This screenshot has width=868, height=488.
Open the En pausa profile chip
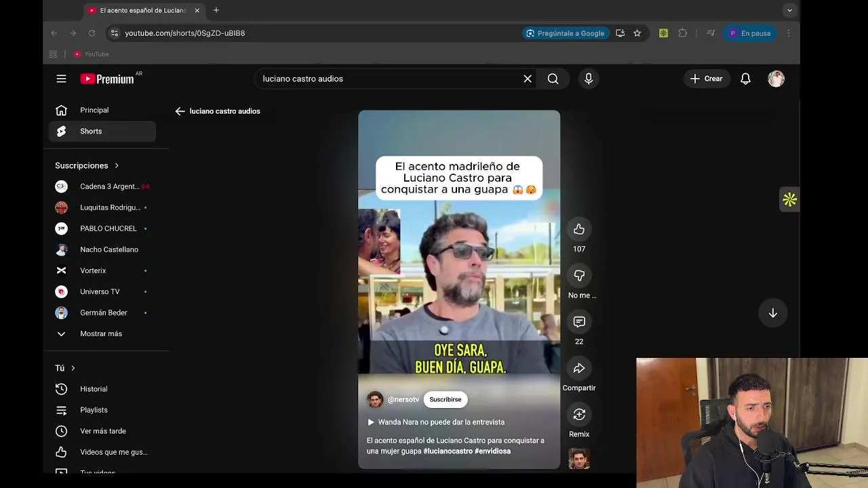750,33
